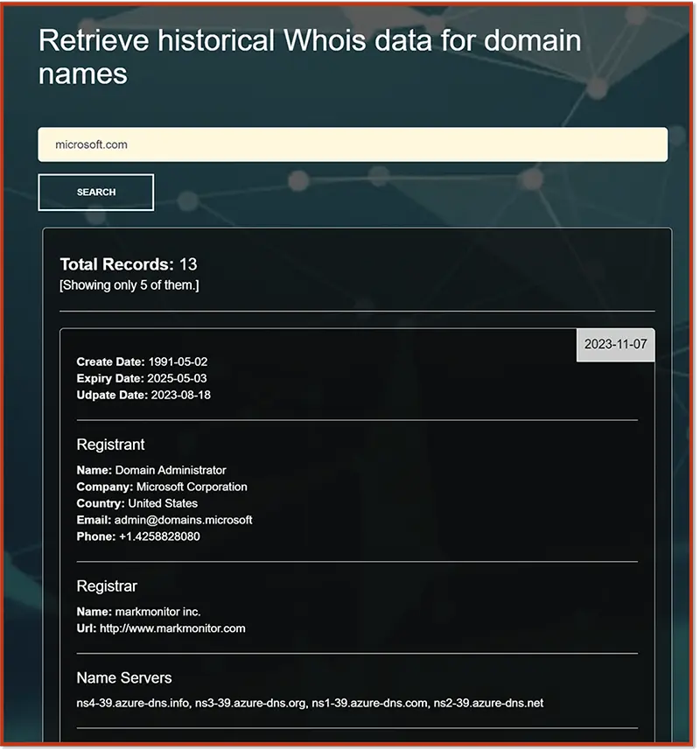Click the domain name search field

tap(352, 144)
